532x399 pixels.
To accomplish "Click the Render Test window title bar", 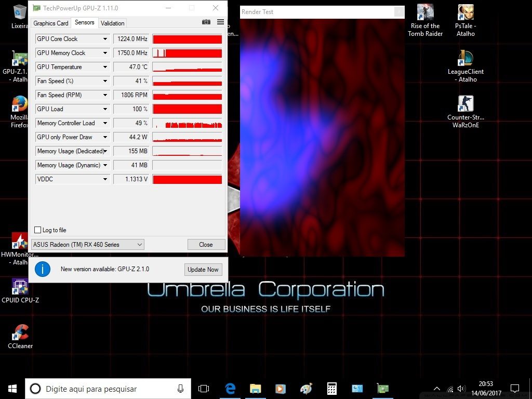I will [x=322, y=12].
